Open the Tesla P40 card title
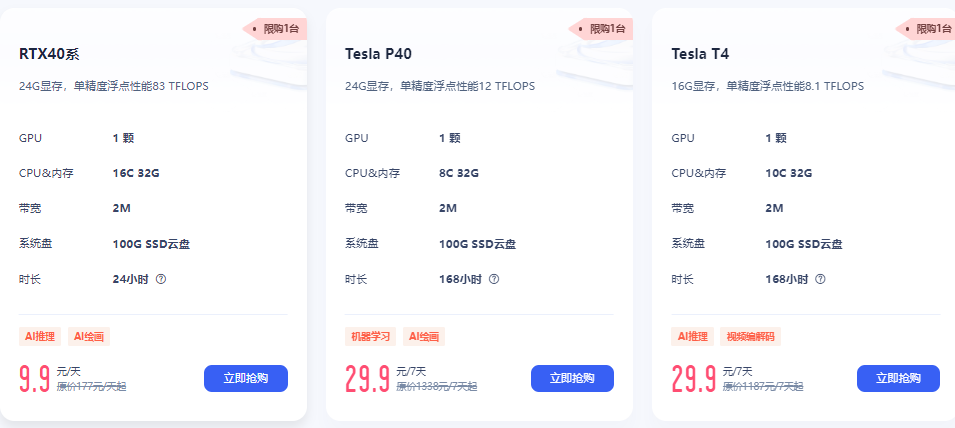The height and width of the screenshot is (428, 955). (x=378, y=54)
